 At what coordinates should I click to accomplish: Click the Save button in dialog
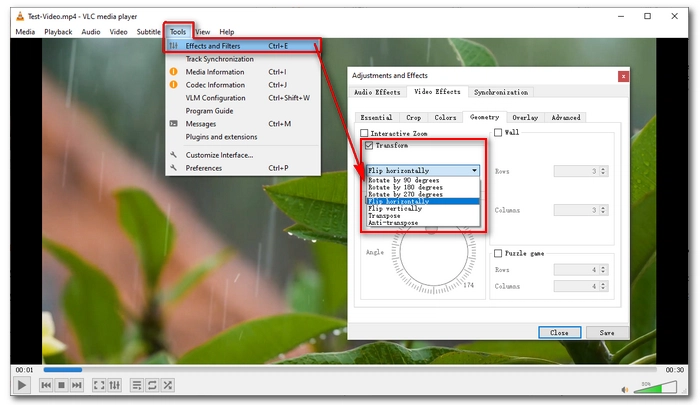(607, 333)
